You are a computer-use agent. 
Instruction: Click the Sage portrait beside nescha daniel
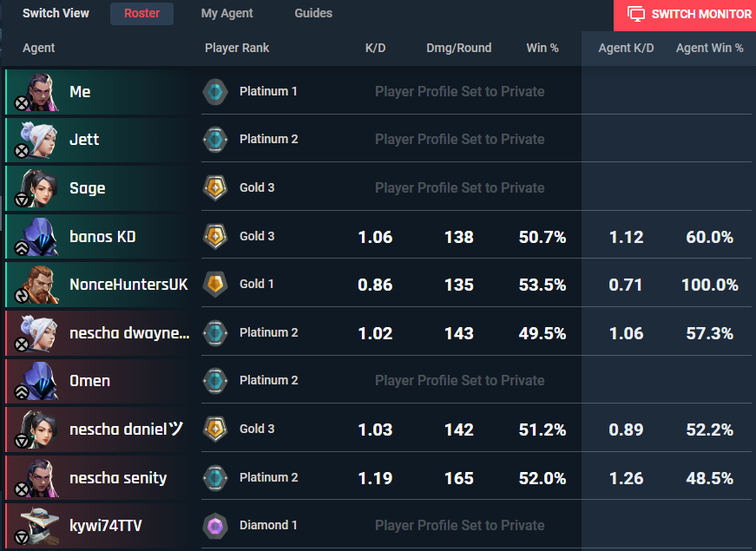pos(41,430)
